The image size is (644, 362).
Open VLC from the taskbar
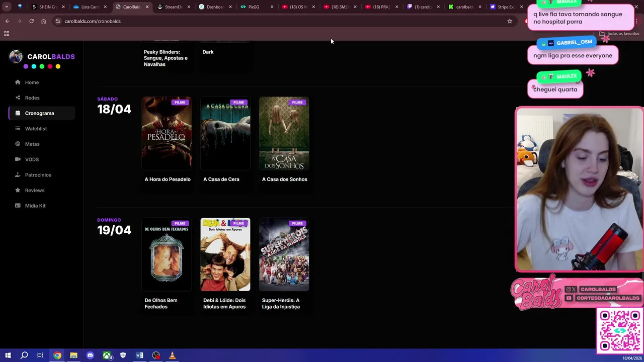(x=172, y=355)
